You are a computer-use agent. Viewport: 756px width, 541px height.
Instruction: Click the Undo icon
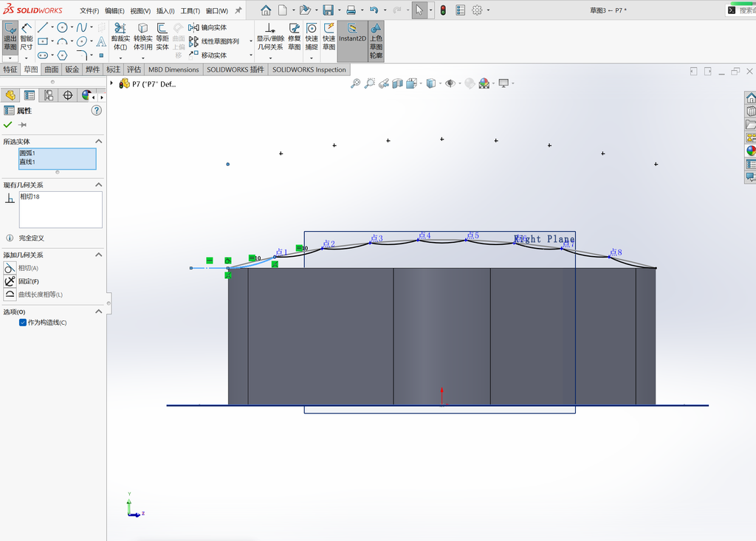[x=374, y=10]
